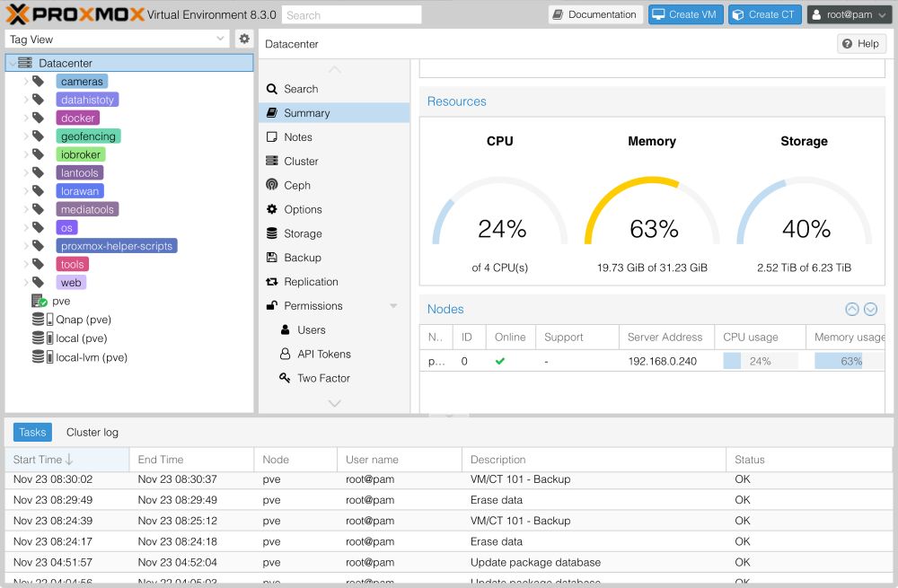Screen dimensions: 898x588
Task: Click the Cluster icon in side menu
Action: click(x=272, y=162)
